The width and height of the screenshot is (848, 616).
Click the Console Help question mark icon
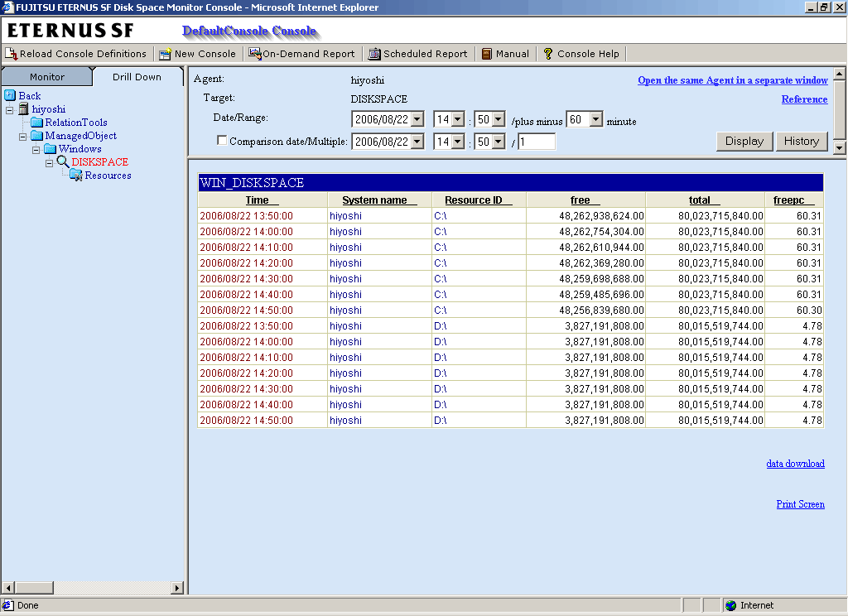tap(548, 54)
